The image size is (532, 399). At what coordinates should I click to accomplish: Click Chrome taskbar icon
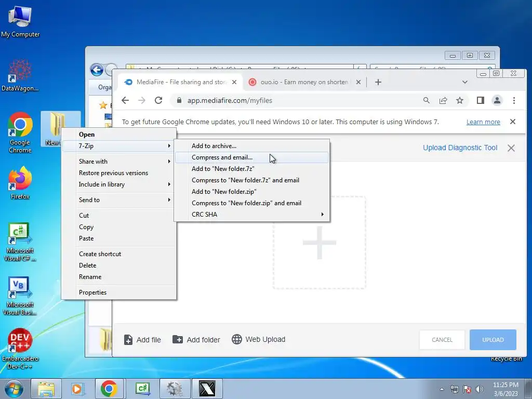[x=109, y=389]
